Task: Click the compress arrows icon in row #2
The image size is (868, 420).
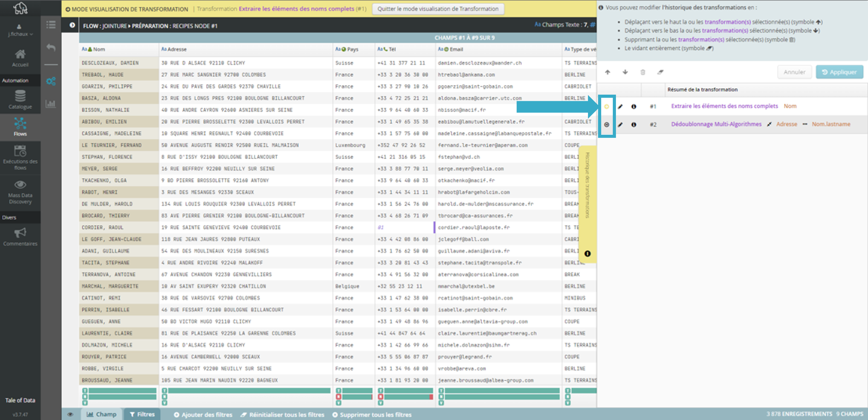Action: click(769, 124)
